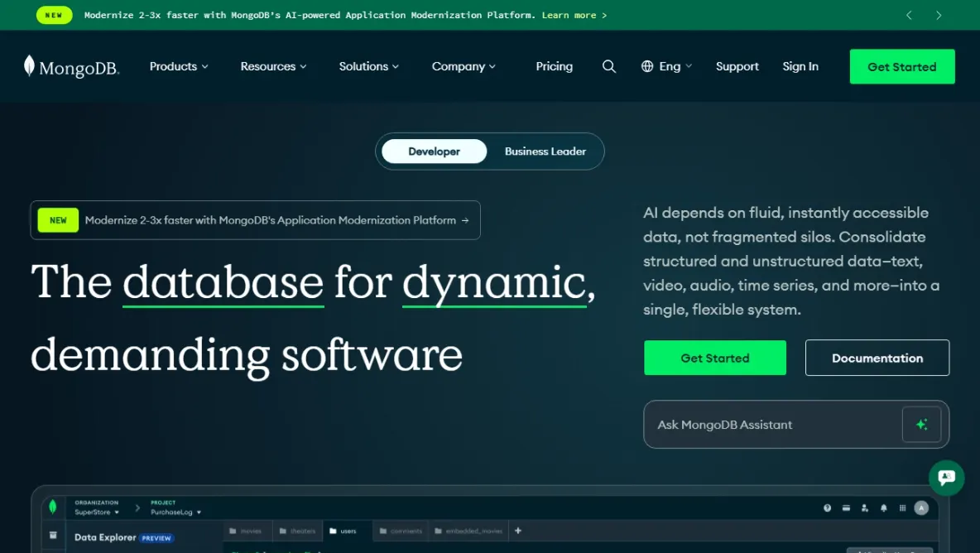Image resolution: width=980 pixels, height=553 pixels.
Task: Switch to the Business Leader view
Action: pyautogui.click(x=545, y=151)
